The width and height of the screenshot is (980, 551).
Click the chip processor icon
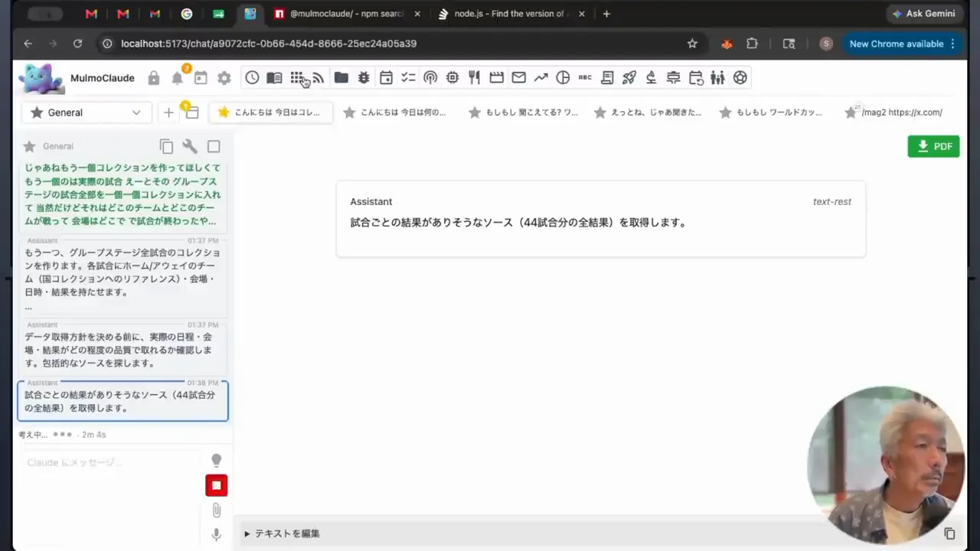point(452,77)
